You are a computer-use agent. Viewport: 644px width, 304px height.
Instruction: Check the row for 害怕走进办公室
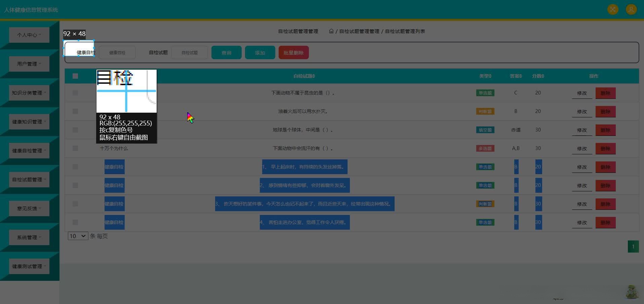coord(75,222)
